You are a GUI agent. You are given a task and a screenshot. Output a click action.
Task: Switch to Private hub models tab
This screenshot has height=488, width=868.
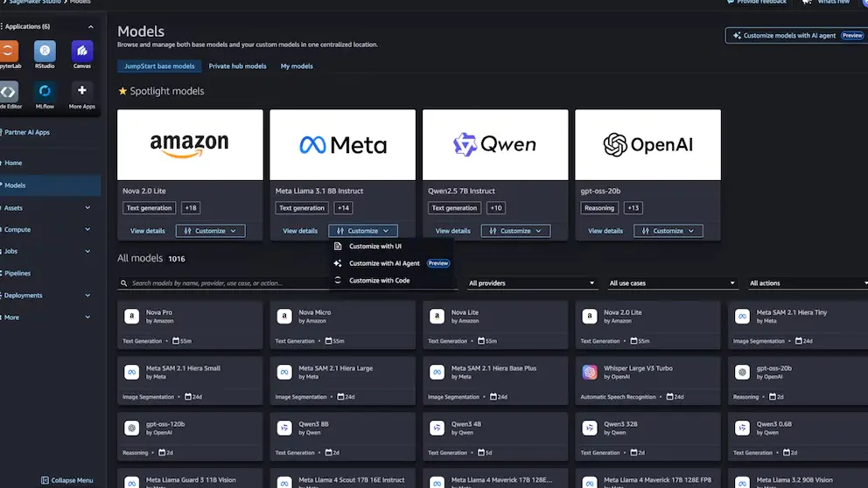point(237,66)
